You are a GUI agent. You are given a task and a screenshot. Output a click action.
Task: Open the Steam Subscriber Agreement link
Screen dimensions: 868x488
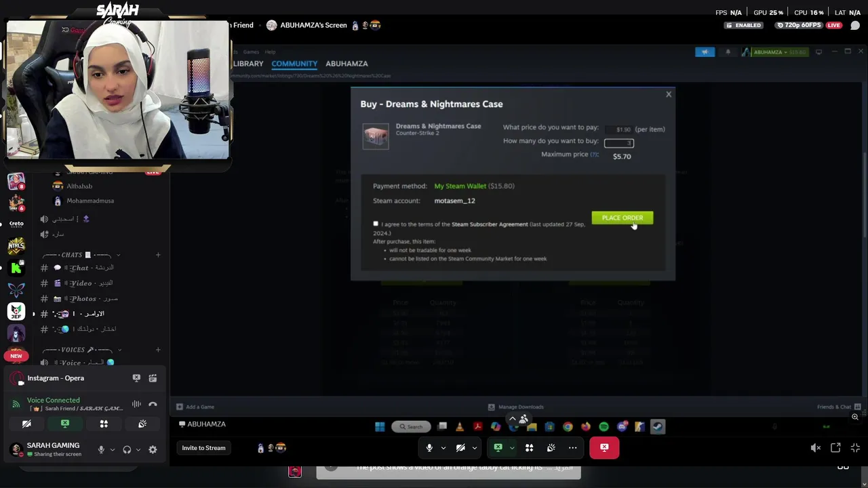coord(490,224)
